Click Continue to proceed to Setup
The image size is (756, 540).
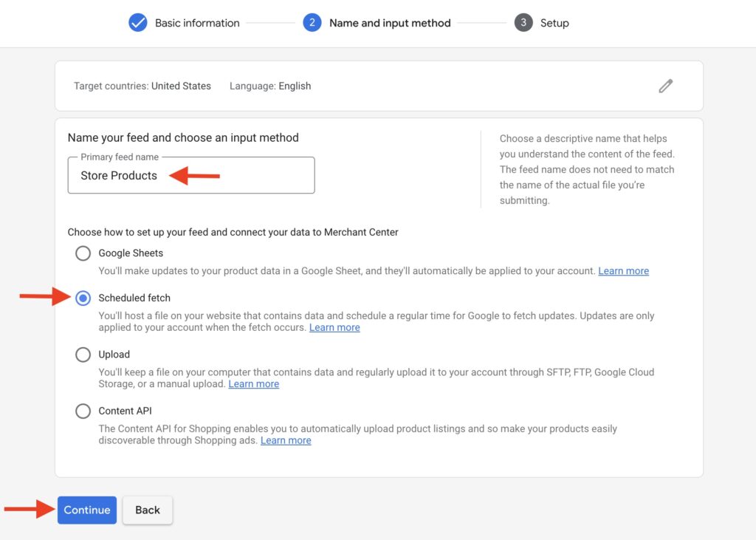point(86,510)
